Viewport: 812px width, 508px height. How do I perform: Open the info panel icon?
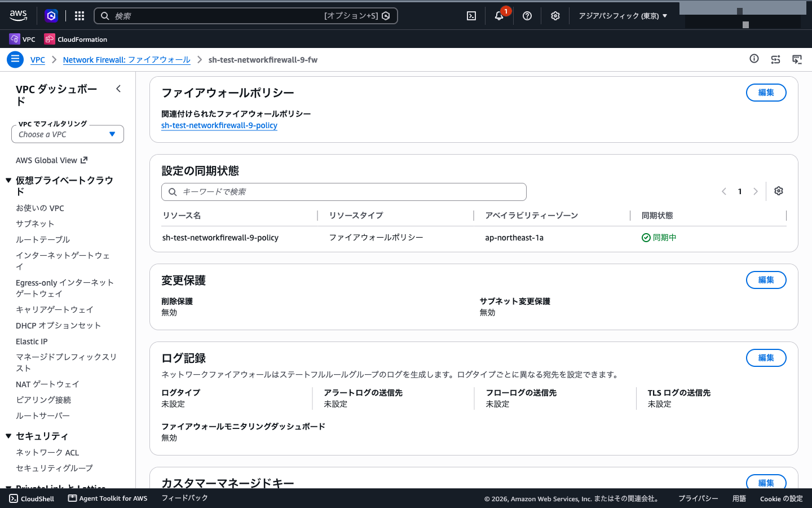[x=754, y=59]
